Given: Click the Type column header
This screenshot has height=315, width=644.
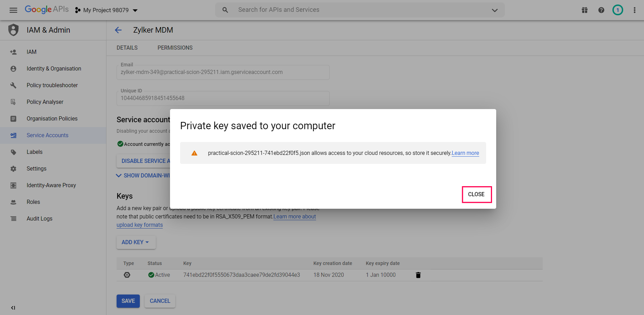Looking at the screenshot, I should [x=129, y=264].
